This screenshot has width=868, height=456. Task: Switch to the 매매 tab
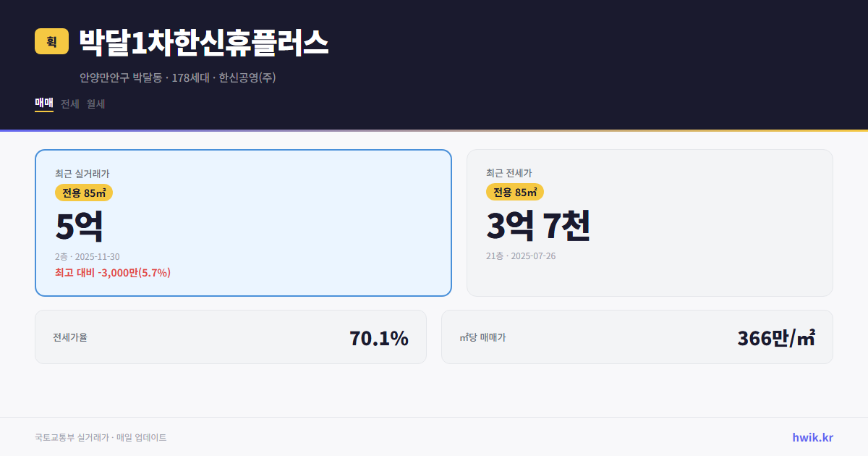pos(43,104)
